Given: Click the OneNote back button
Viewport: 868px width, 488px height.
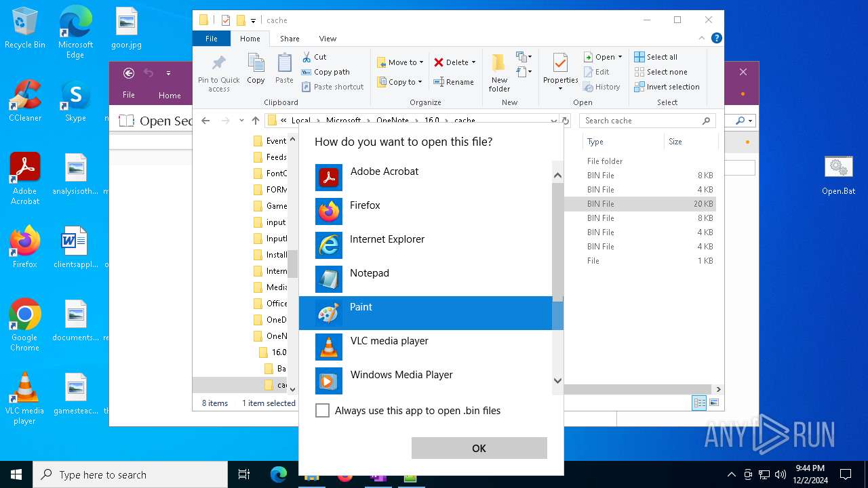Looking at the screenshot, I should [x=129, y=73].
